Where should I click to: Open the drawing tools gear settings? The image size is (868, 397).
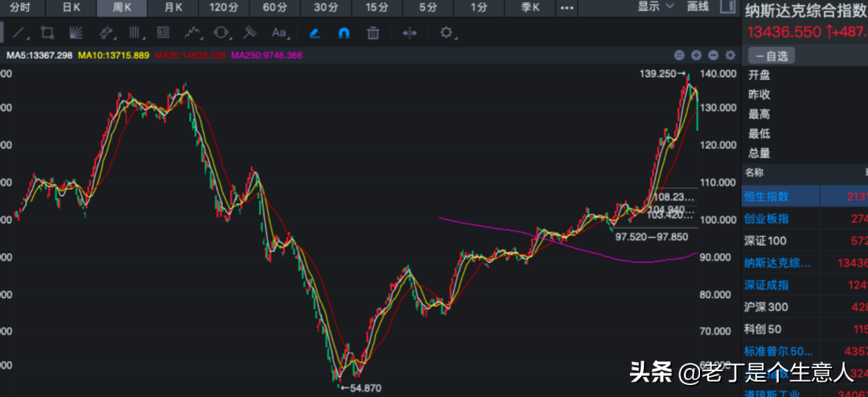point(446,33)
